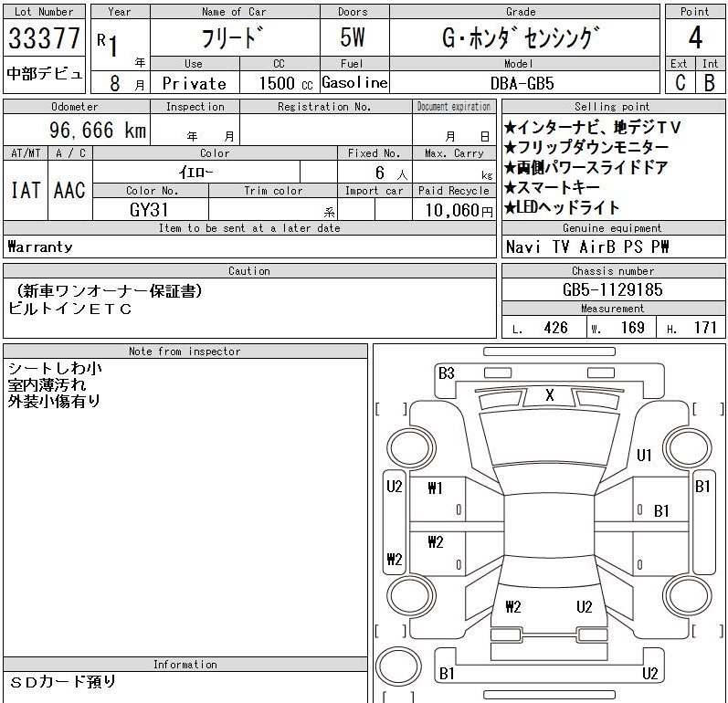Click the grade G・ホンダセンシング
This screenshot has height=703, width=728.
[521, 37]
